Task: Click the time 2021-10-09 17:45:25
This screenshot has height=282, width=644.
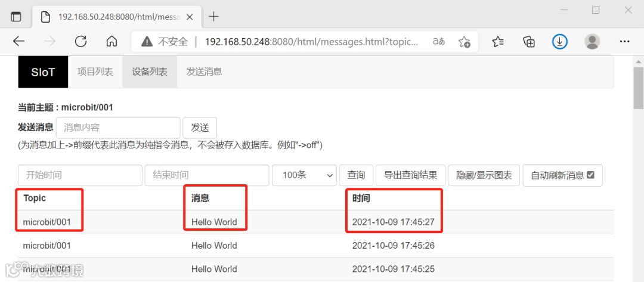Action: tap(394, 269)
